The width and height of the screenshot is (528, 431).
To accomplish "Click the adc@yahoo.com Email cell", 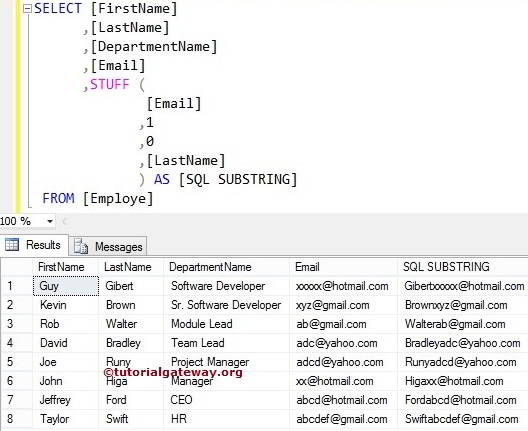I will (x=343, y=343).
